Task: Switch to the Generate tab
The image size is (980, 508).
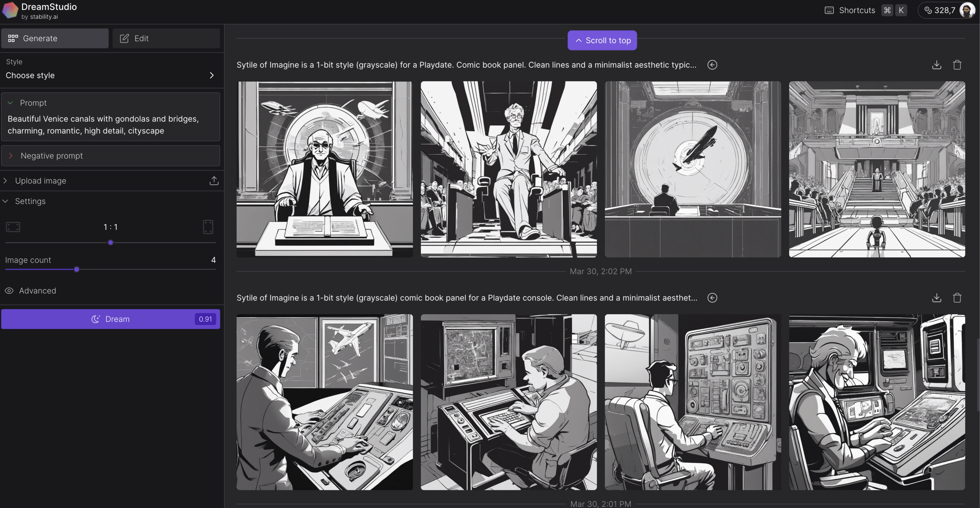Action: (x=55, y=38)
